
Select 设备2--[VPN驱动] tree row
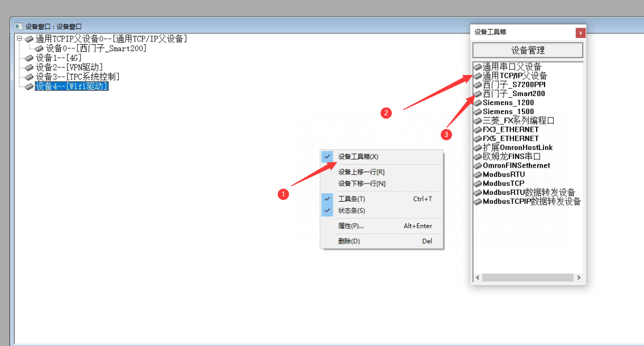69,68
